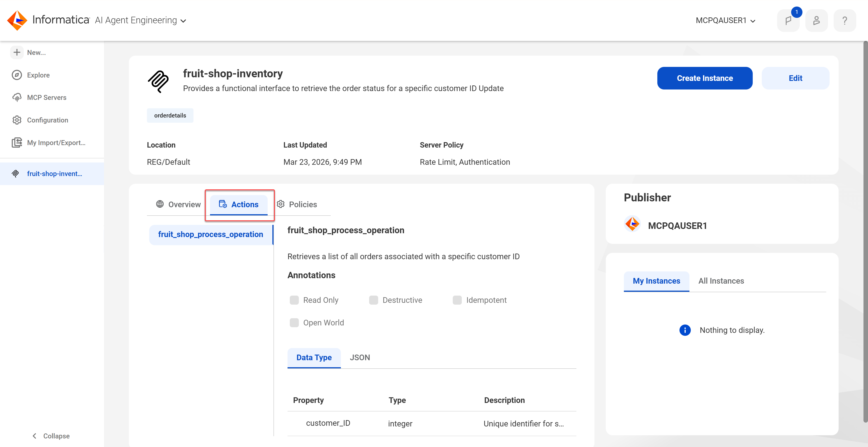
Task: Open the help question mark icon
Action: click(x=845, y=21)
